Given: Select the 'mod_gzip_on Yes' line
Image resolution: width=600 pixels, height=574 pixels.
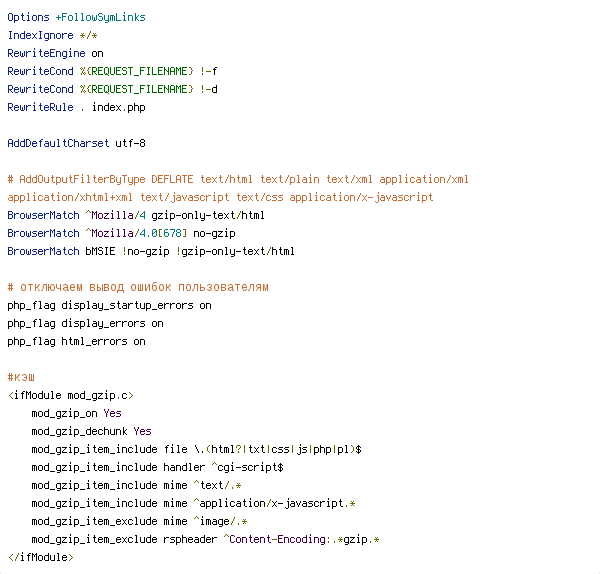Looking at the screenshot, I should pos(77,414).
